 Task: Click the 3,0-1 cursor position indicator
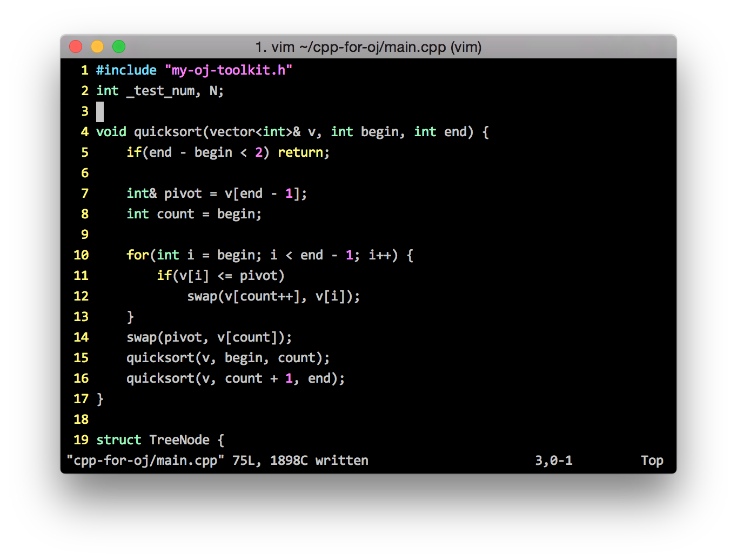(553, 460)
